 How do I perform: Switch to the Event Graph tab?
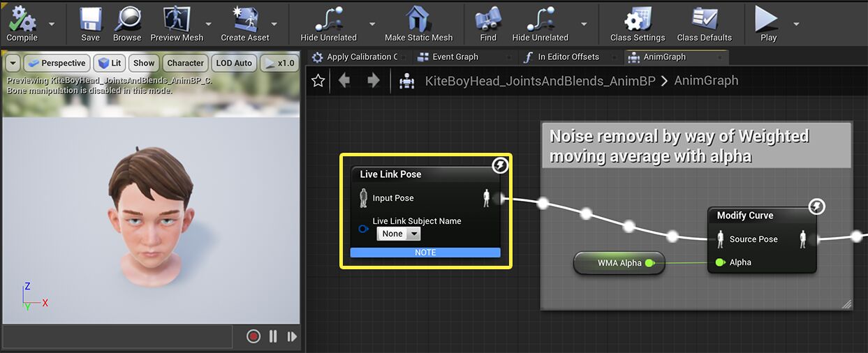coord(455,57)
